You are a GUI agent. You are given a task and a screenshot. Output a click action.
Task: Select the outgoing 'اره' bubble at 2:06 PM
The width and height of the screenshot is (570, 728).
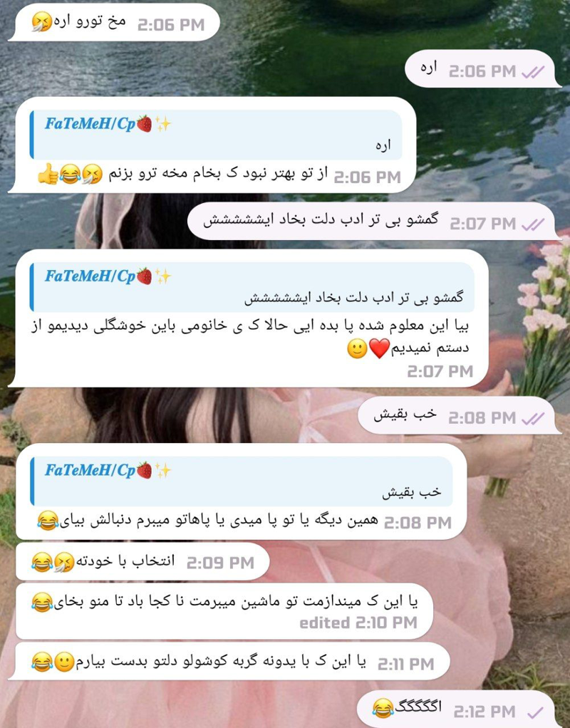pos(483,68)
